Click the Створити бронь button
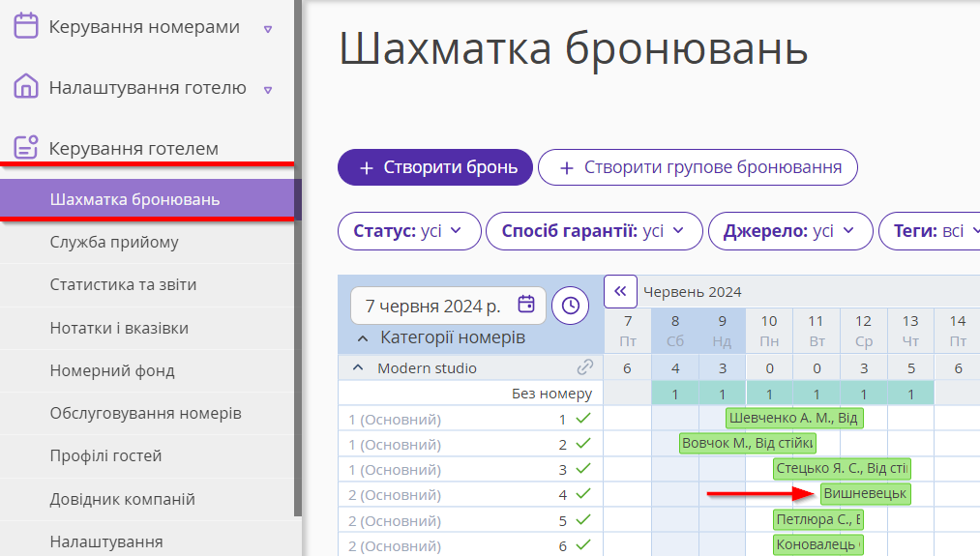The image size is (980, 556). tap(435, 167)
